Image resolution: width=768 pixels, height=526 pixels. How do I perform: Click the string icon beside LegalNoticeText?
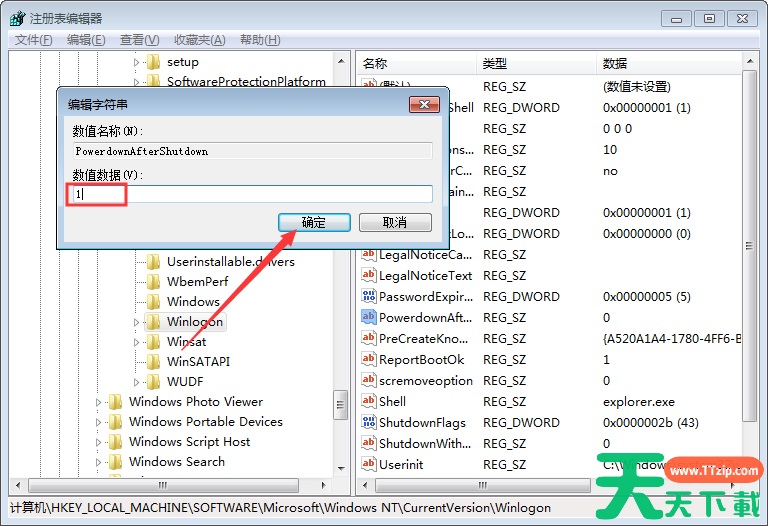coord(368,275)
